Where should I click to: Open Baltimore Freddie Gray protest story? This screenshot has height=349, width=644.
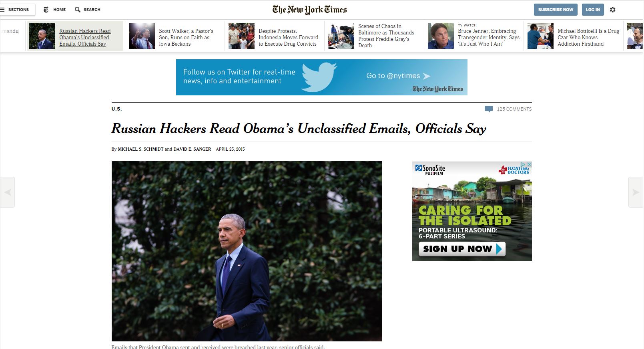pos(386,36)
